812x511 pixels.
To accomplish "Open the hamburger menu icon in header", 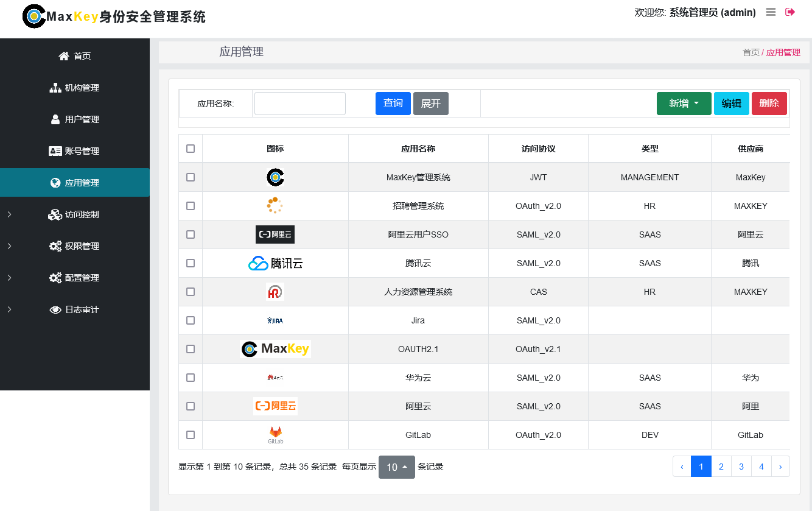I will click(x=771, y=12).
